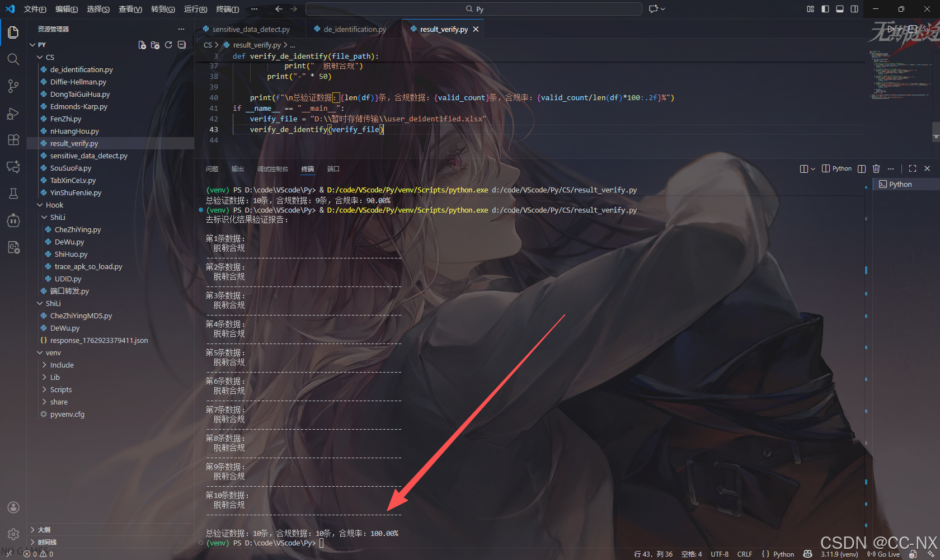Split the terminal with the split icon

coord(862,168)
